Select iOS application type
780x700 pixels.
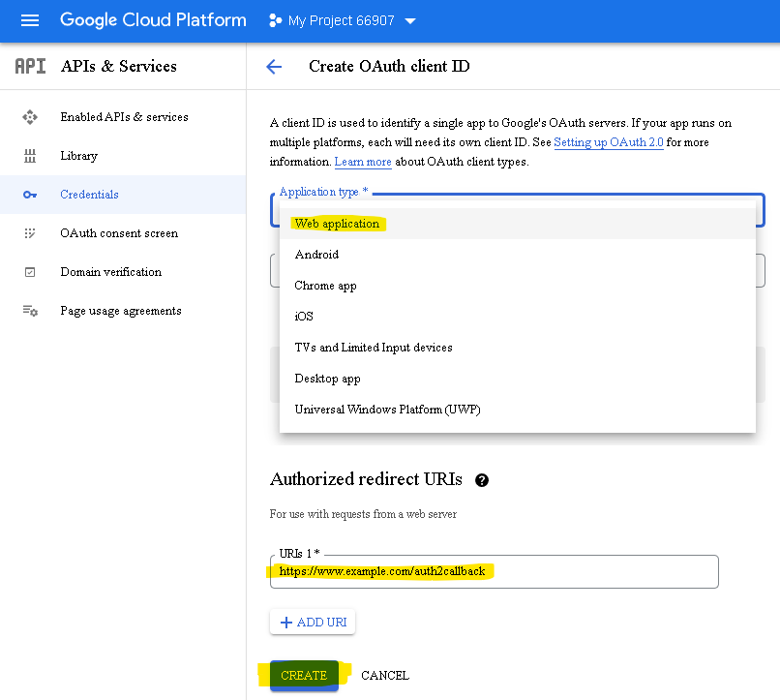518,317
